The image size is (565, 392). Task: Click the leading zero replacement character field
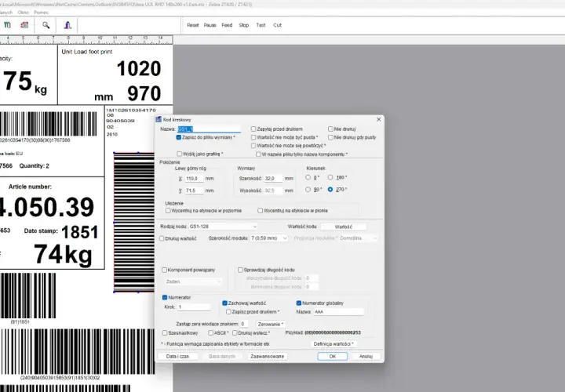244,324
